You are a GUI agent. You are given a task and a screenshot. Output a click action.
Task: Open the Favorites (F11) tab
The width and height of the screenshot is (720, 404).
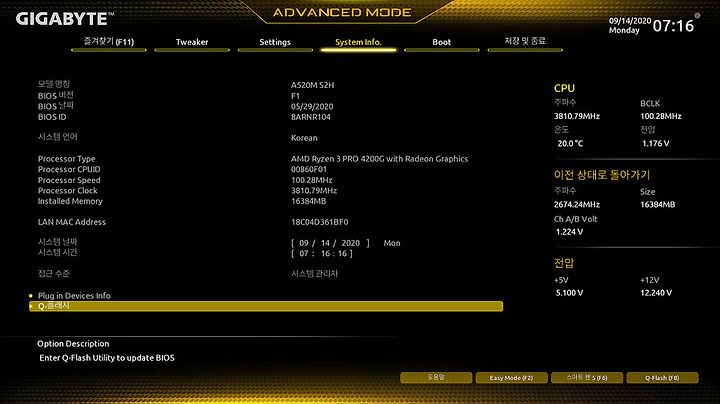[109, 42]
